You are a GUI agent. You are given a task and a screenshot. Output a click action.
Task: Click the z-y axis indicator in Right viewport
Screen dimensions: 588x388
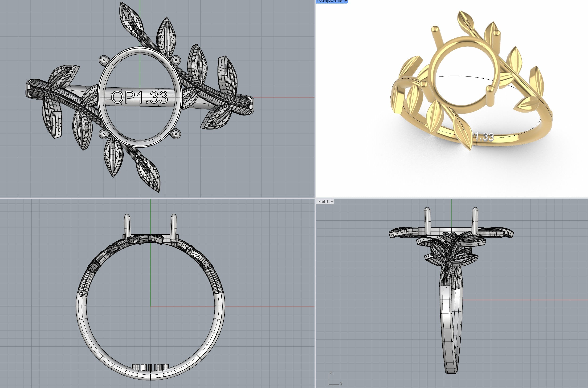coord(335,378)
